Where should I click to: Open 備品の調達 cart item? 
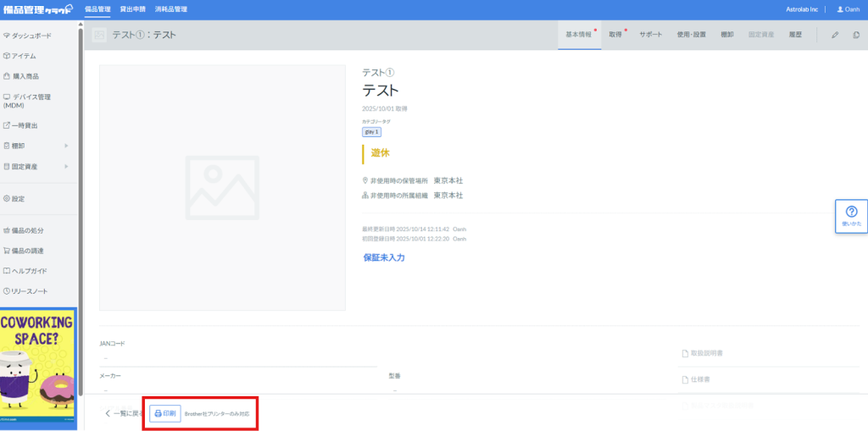click(28, 251)
